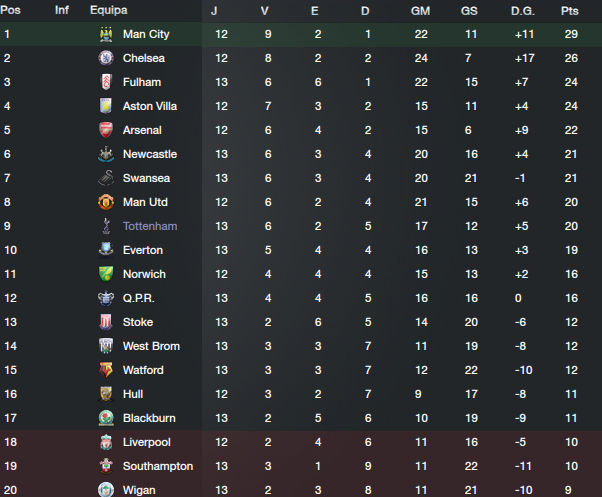Click the Norwich club badge

click(105, 274)
